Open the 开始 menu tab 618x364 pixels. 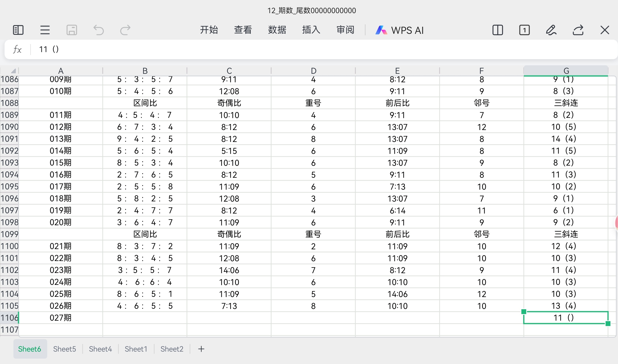209,30
